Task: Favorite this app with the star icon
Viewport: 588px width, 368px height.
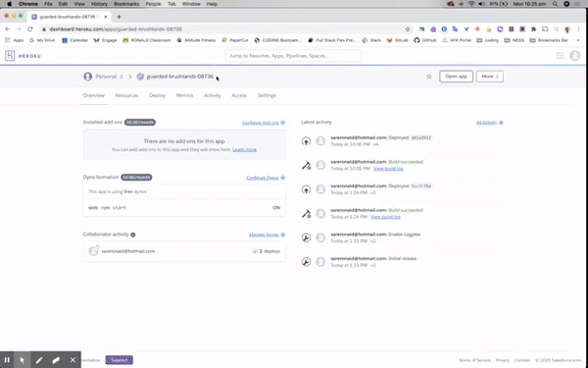Action: click(x=429, y=77)
